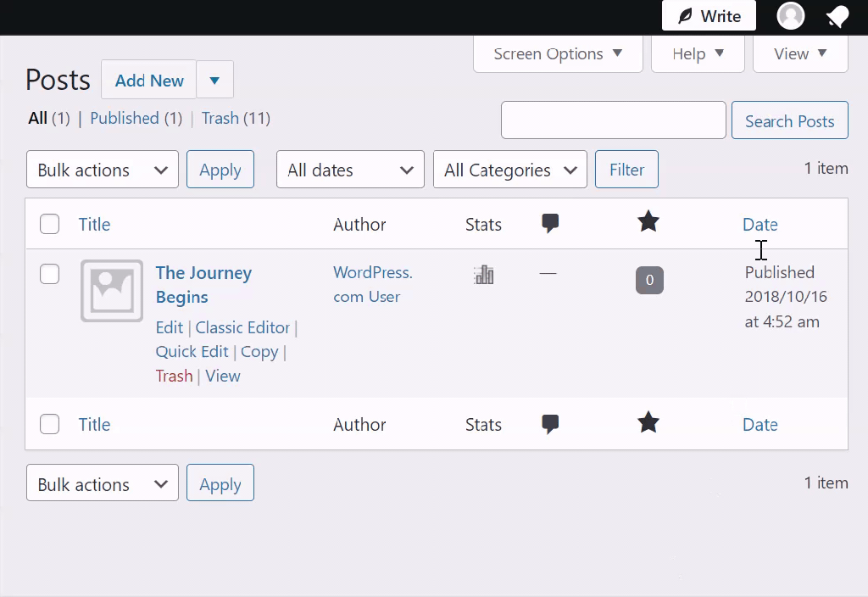Select the checkbox for The Journey Begins
The image size is (868, 597).
tap(49, 274)
